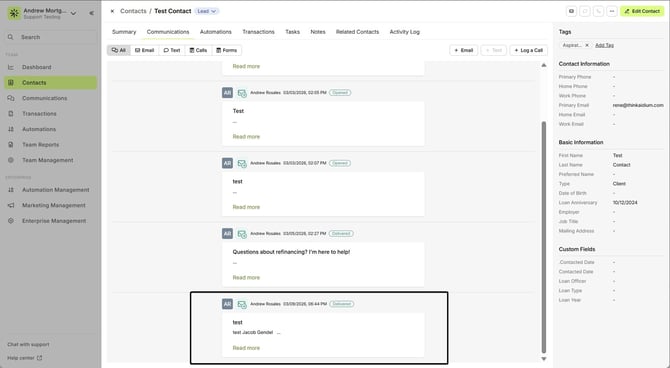Click the Delivered badge on 02:27 PM message
670x368 pixels.
[x=341, y=234]
